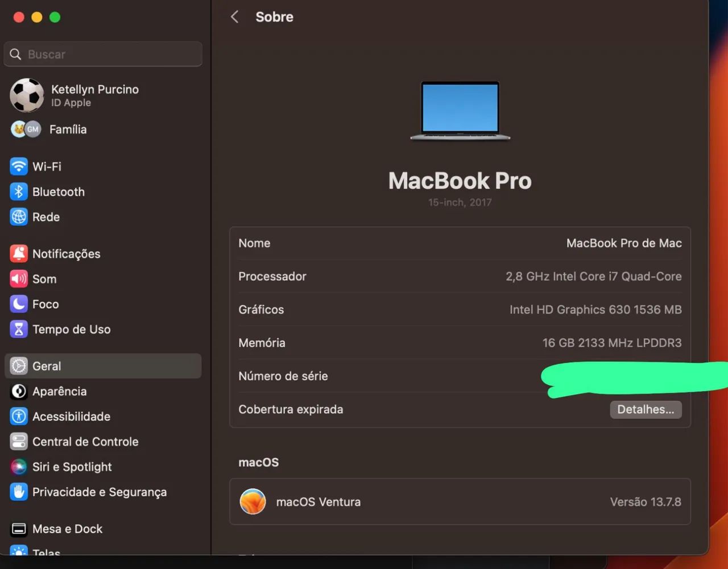Open Notificações bell icon
This screenshot has height=569, width=728.
[19, 254]
